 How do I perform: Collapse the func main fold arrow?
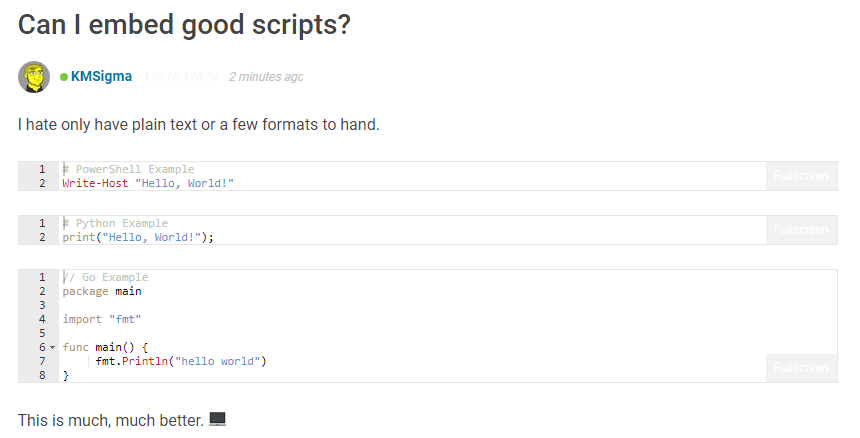(53, 348)
